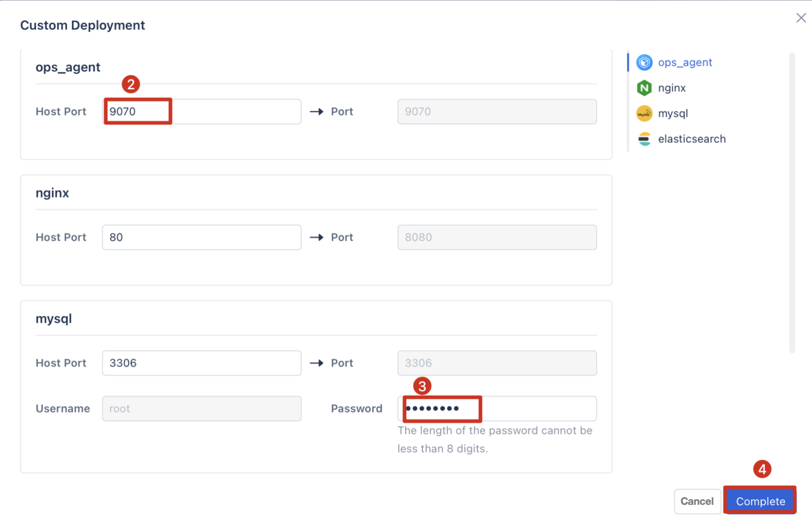
Task: Click the nginx Host Port field showing 80
Action: click(201, 237)
